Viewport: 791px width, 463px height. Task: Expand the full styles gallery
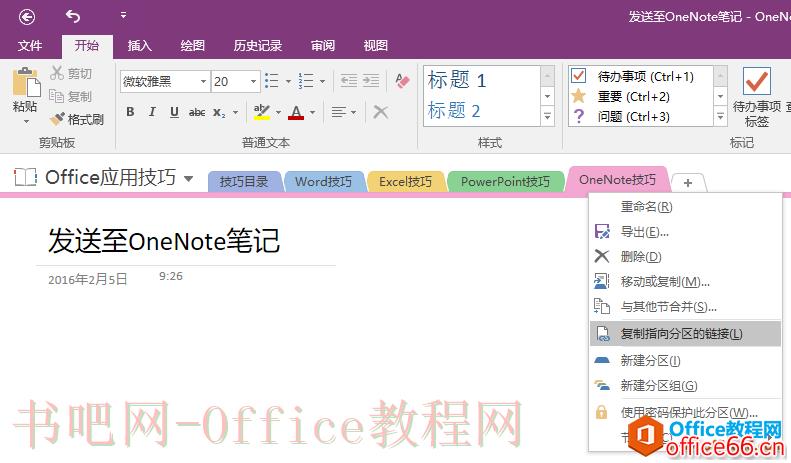coord(547,117)
